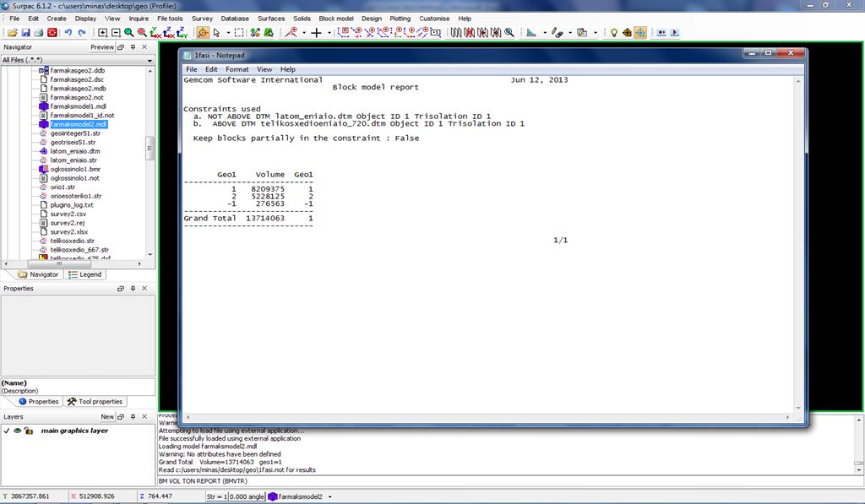
Task: Click the Undo arrow icon
Action: [x=68, y=33]
